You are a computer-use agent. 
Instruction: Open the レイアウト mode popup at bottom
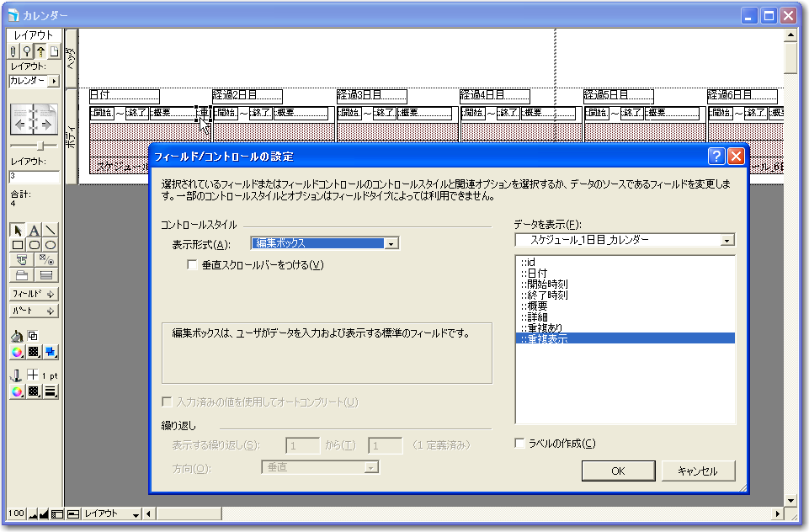[108, 513]
